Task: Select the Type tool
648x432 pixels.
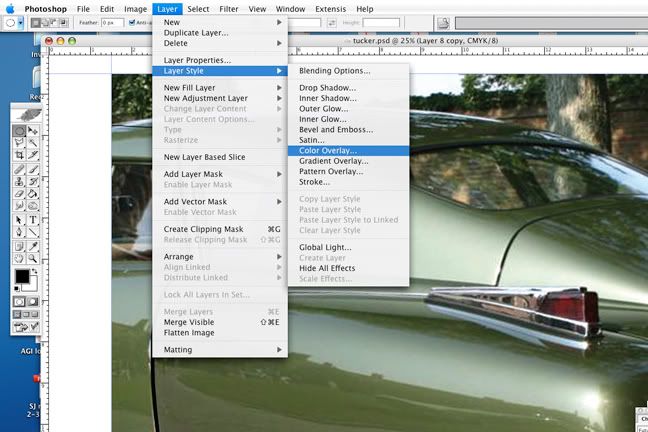Action: click(x=33, y=220)
